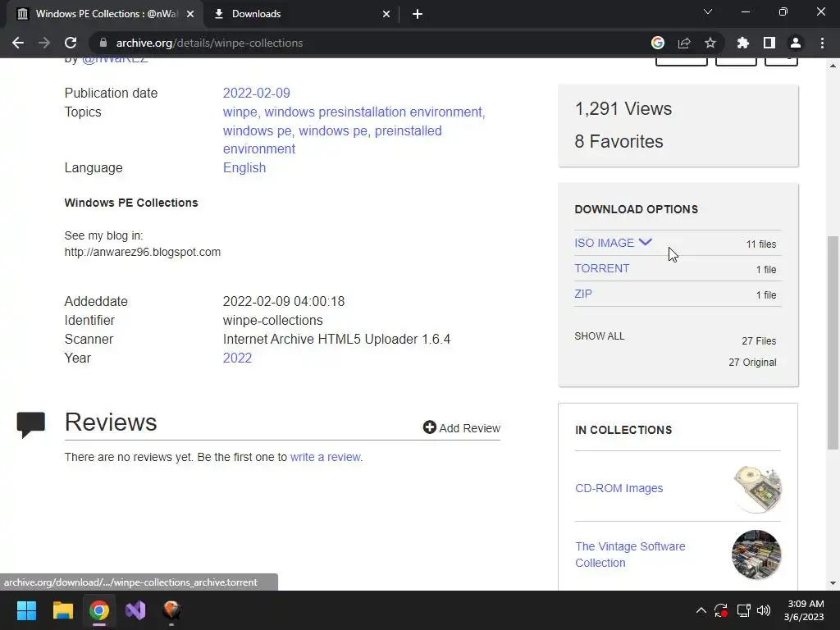Click the Reviews speech bubble icon
The height and width of the screenshot is (630, 840).
click(31, 424)
